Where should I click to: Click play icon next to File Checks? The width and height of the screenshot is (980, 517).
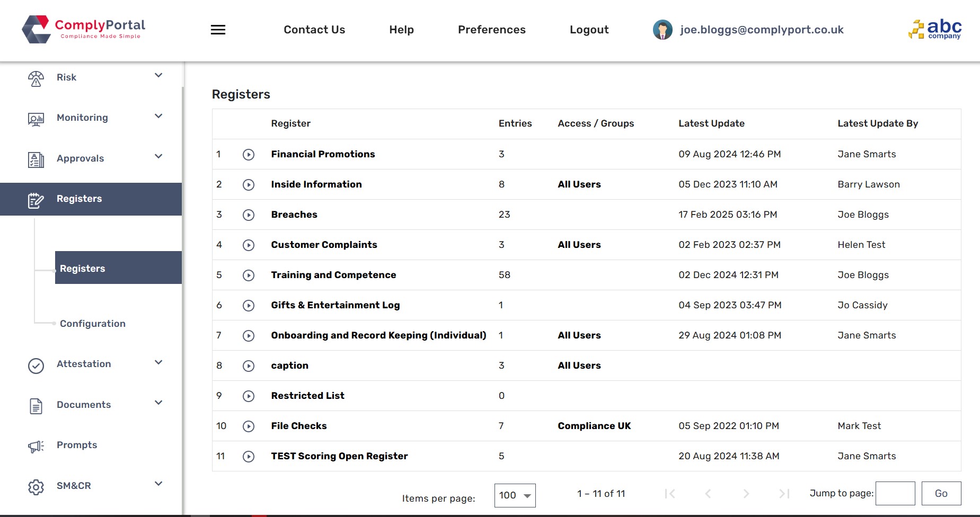249,426
